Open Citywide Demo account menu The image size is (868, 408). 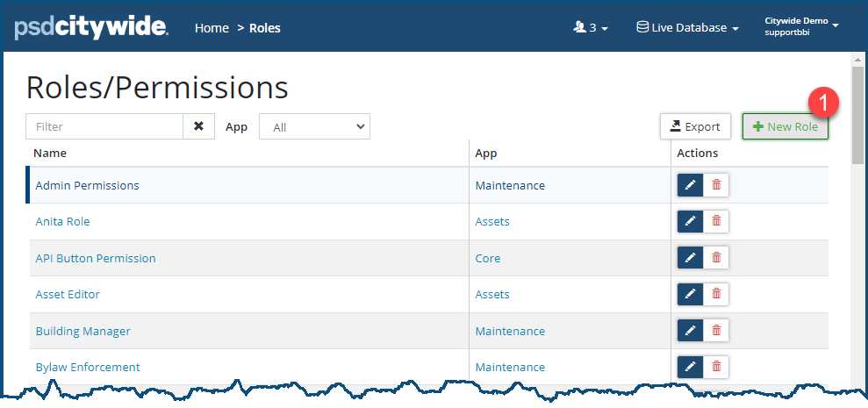click(x=801, y=26)
